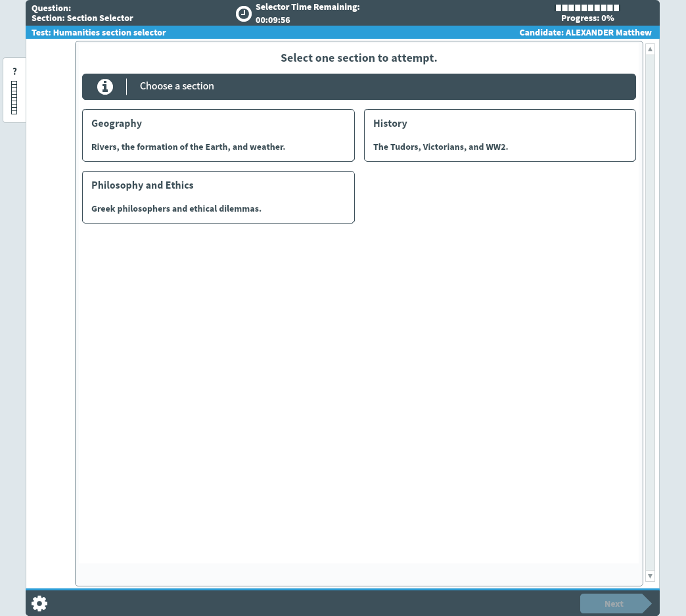Select the Geography section card
The height and width of the screenshot is (616, 686).
coord(218,135)
